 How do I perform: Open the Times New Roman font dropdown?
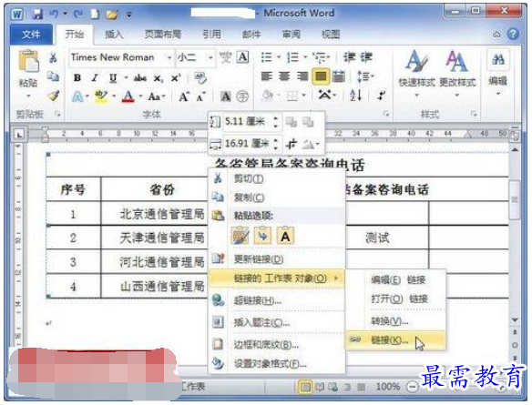pos(169,57)
